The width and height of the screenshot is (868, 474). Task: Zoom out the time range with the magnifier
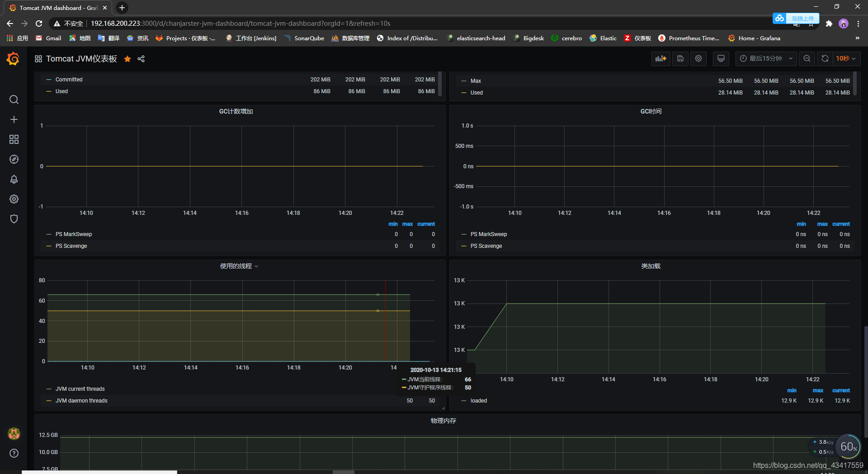(807, 58)
